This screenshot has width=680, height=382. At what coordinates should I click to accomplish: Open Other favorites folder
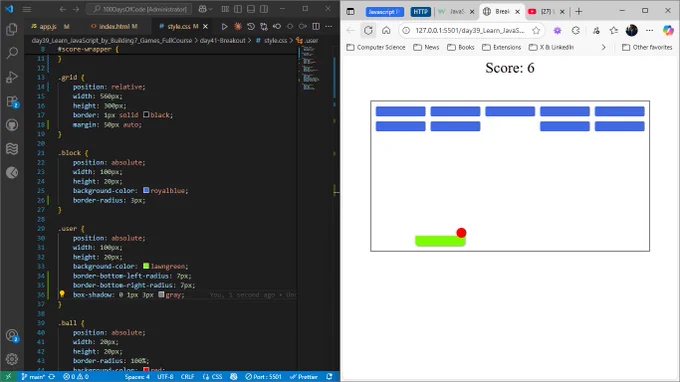(647, 47)
